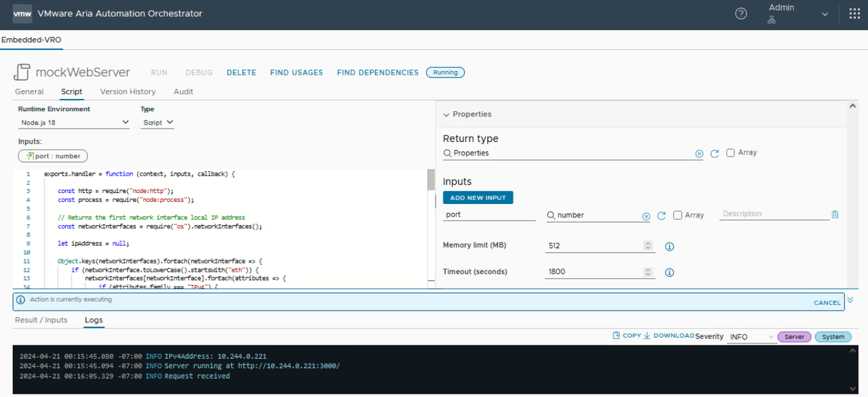Enable Array for return type

point(731,153)
